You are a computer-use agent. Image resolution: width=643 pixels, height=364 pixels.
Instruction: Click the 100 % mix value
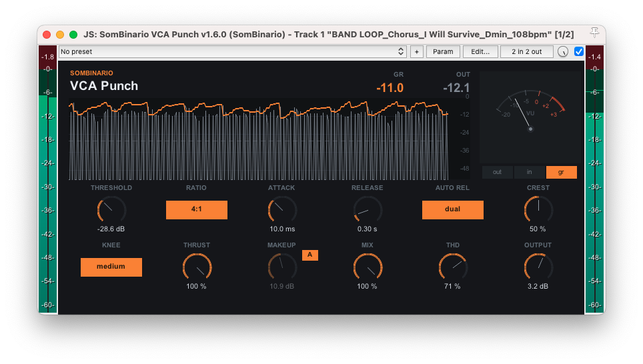(x=367, y=287)
